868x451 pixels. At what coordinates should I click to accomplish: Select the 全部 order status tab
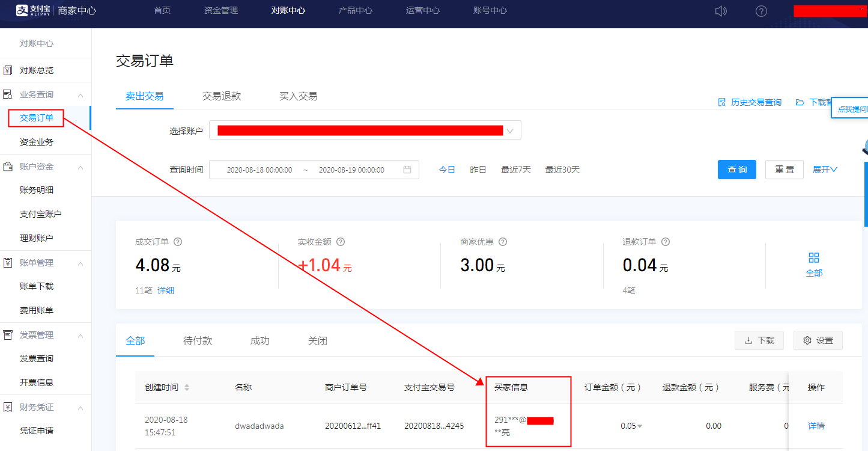(135, 341)
